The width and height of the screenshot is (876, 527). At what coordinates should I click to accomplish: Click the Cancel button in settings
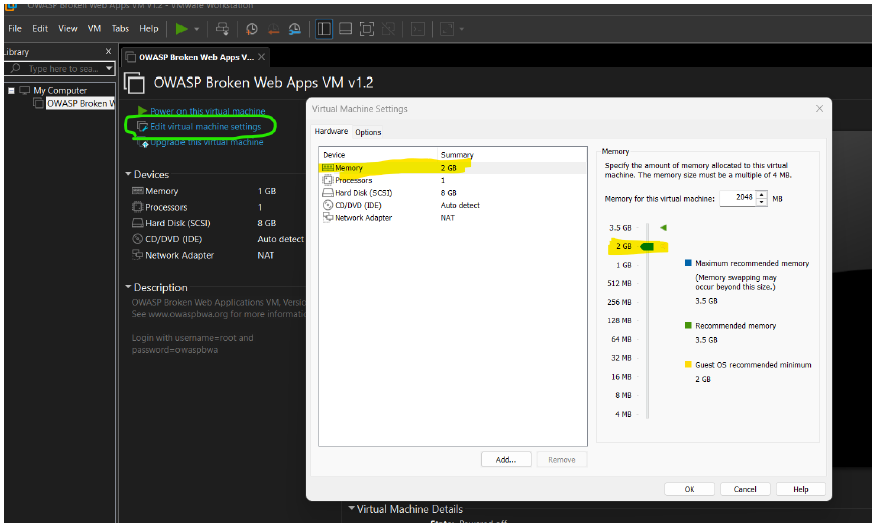tap(745, 489)
